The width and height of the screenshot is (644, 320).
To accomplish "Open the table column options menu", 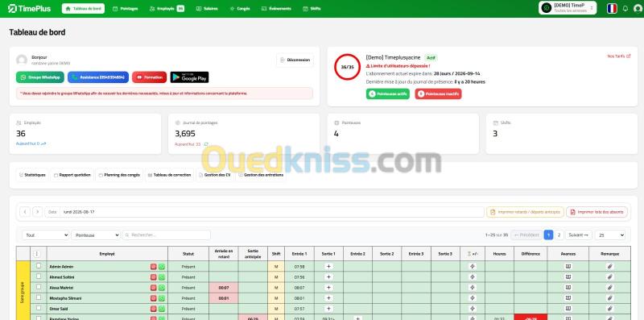I will click(37, 254).
